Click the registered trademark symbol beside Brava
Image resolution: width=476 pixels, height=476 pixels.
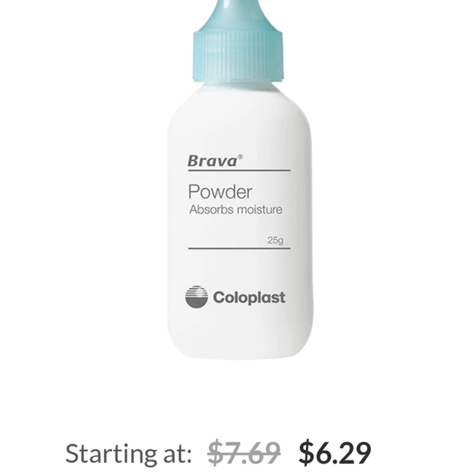(x=240, y=157)
